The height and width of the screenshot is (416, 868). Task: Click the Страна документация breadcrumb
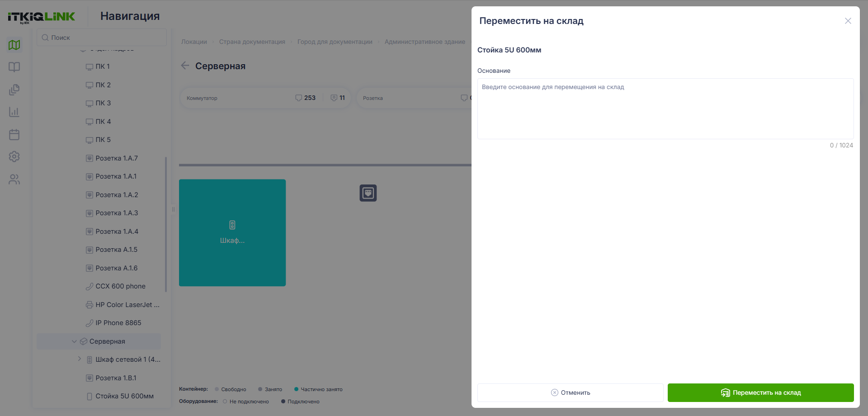point(252,42)
